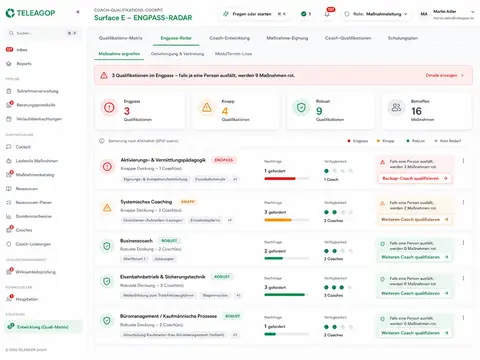Click Weiteren Coach qualifizieren for Eisenbahnbetrieb

pos(415,293)
